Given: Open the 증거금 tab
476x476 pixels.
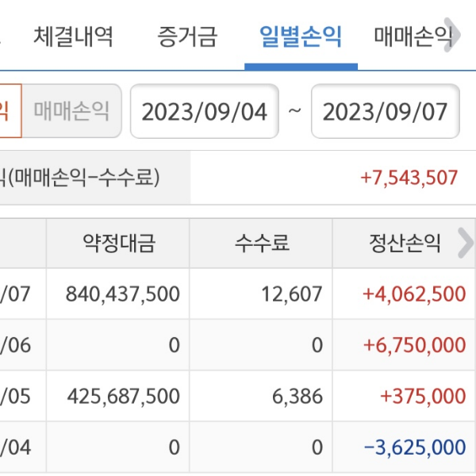Looking at the screenshot, I should click(x=186, y=36).
